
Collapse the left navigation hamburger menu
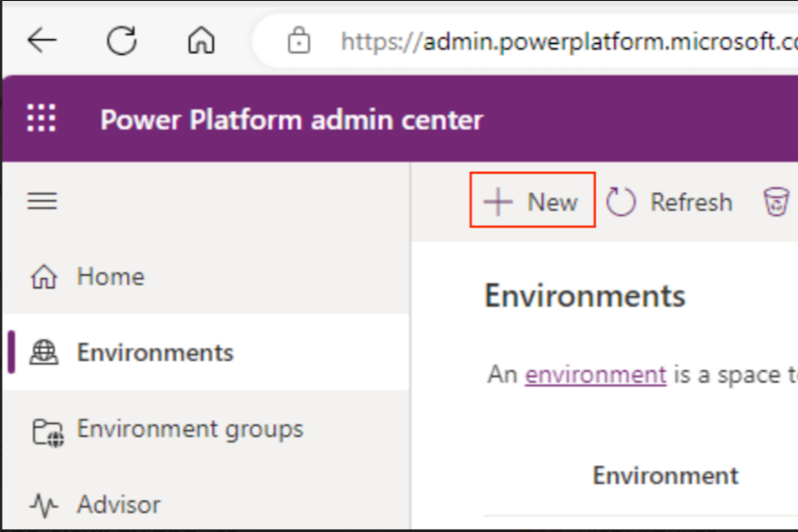pyautogui.click(x=42, y=201)
